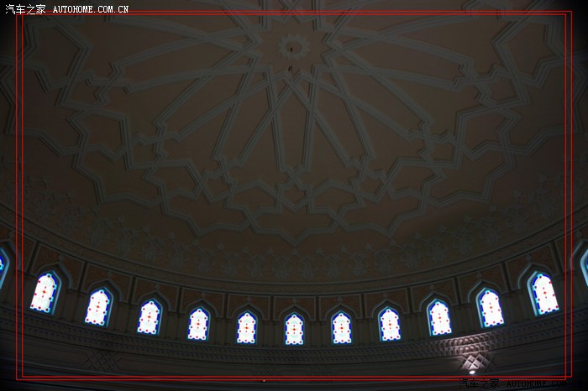The height and width of the screenshot is (391, 588).
Task: Click the second fully visible window from right
Action: click(x=490, y=307)
